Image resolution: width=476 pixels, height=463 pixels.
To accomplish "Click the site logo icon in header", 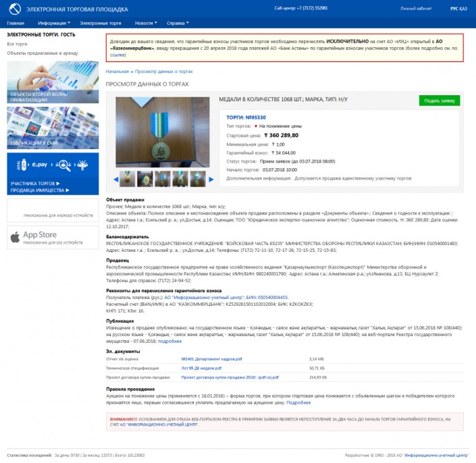I will pos(14,9).
